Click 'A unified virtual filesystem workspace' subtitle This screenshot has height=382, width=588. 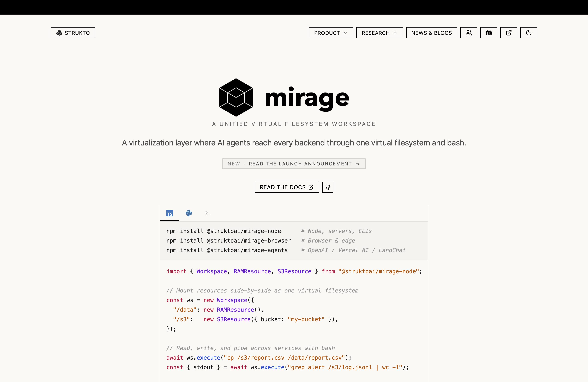[294, 124]
